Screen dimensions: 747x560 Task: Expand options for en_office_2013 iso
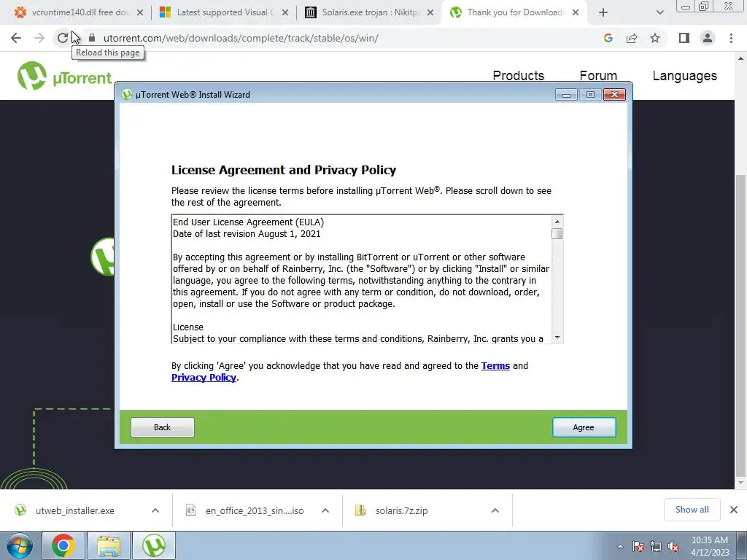point(325,510)
